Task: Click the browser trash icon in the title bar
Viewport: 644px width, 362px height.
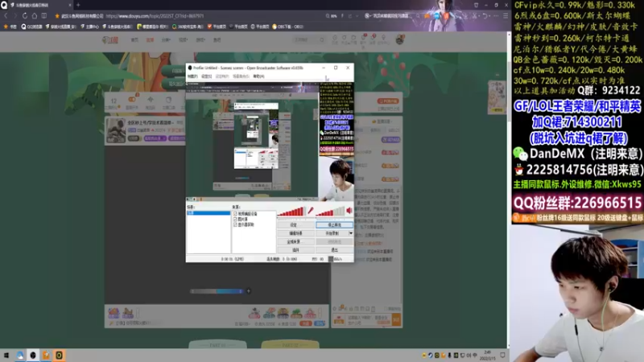Action: pos(476,5)
